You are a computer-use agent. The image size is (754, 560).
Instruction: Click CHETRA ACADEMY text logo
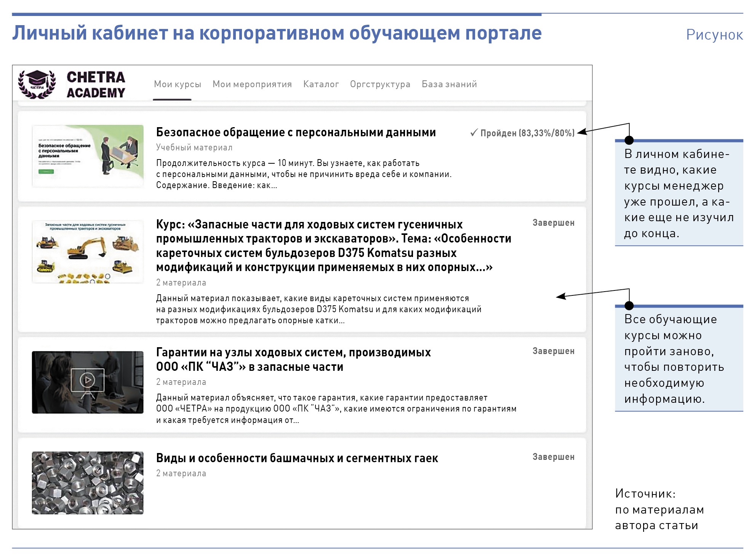[96, 85]
